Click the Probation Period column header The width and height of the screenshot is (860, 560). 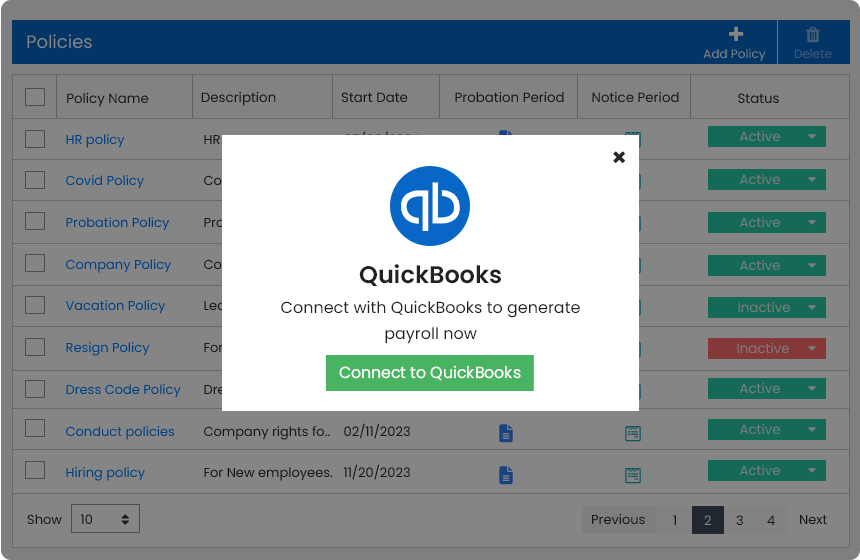[x=509, y=97]
